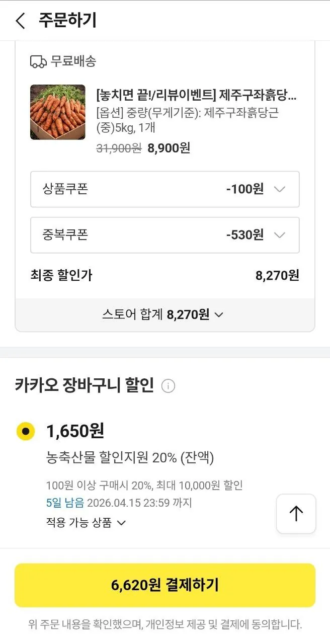This screenshot has height=644, width=330.
Task: Tap the carrot product thumbnail image
Action: [x=57, y=112]
